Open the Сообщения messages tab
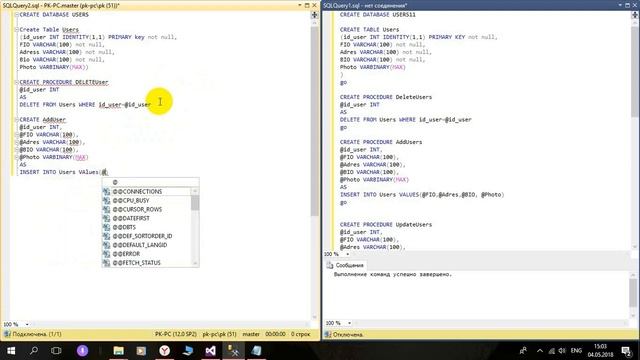 (x=345, y=265)
